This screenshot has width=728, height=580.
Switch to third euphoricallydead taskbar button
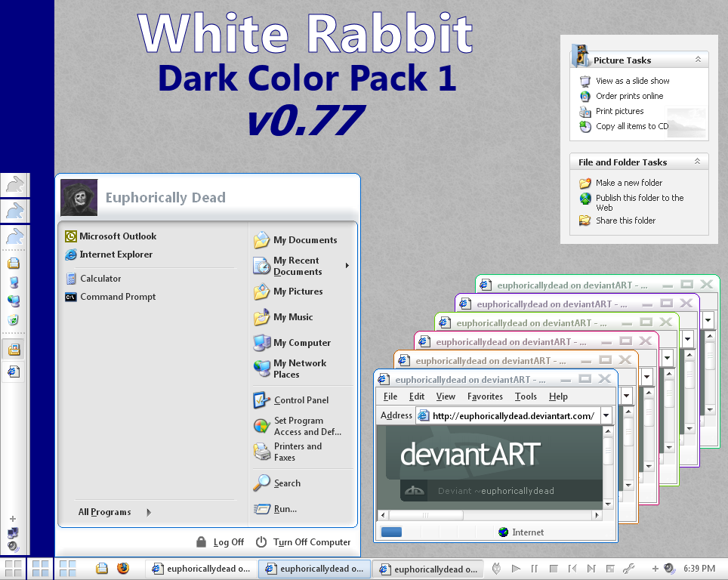(x=428, y=569)
